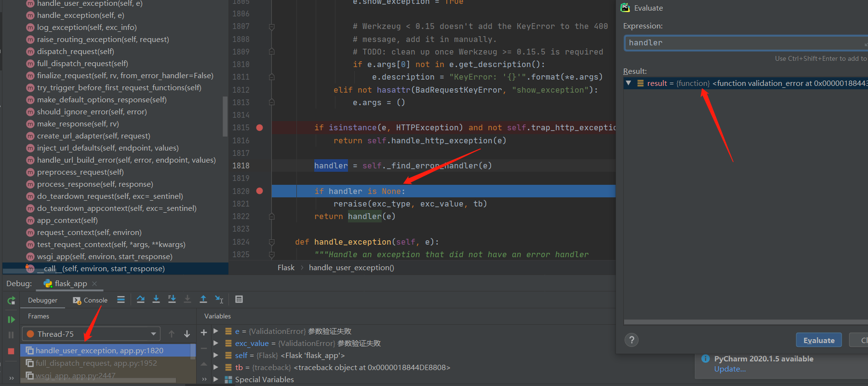Switch to the Debugger tab

pyautogui.click(x=42, y=300)
